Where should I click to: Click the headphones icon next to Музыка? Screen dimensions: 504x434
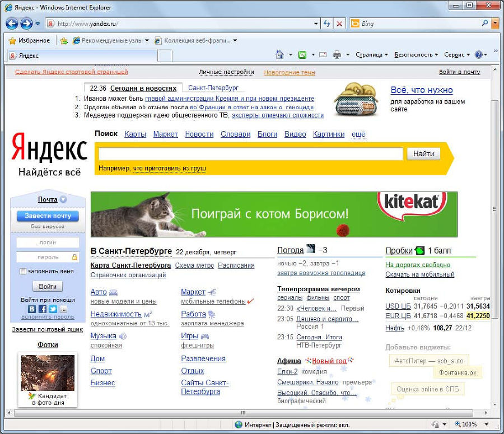[123, 337]
